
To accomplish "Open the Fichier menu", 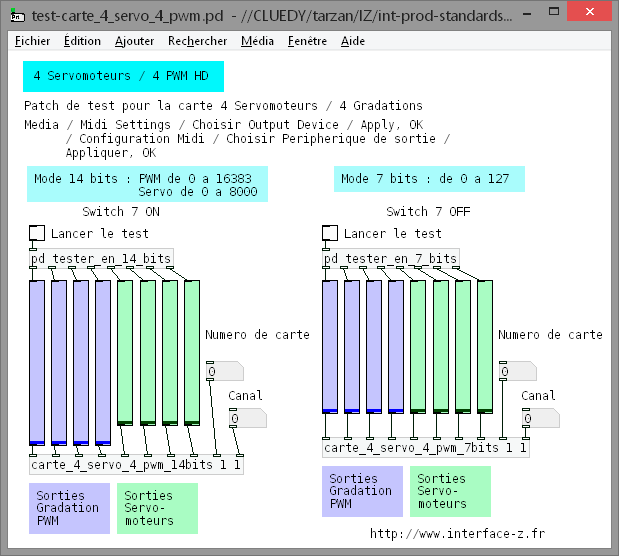I will pos(33,41).
